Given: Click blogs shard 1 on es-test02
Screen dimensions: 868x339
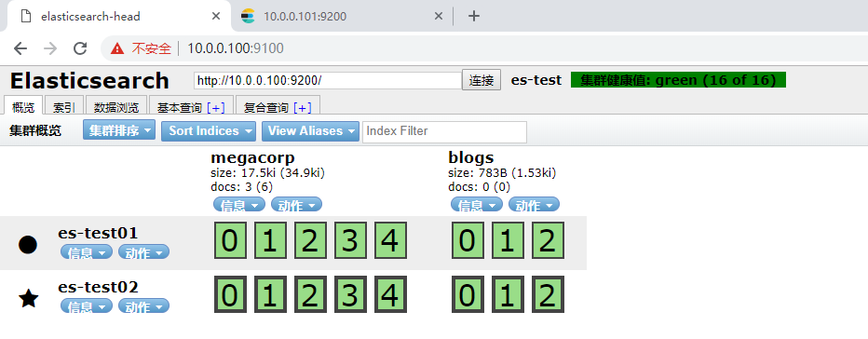Looking at the screenshot, I should tap(508, 294).
